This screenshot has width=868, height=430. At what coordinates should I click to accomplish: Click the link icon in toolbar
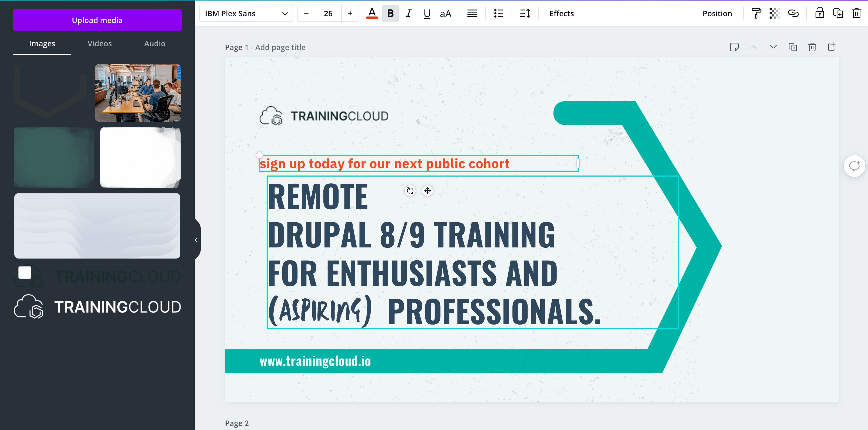click(793, 14)
